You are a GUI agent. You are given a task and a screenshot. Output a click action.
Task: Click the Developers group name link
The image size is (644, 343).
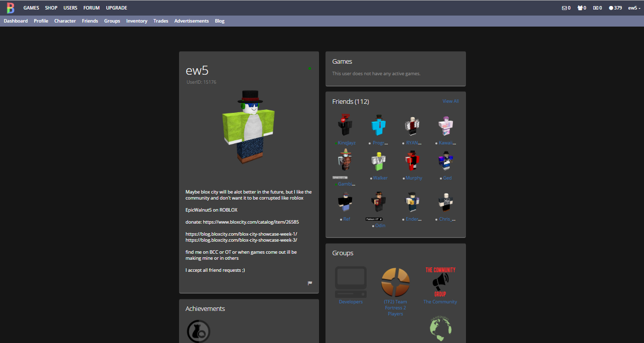[x=351, y=302]
